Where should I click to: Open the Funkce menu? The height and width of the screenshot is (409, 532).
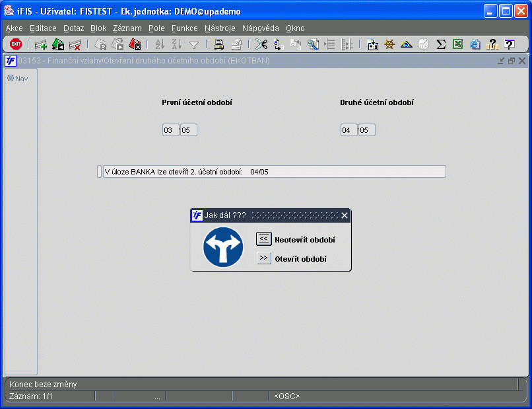185,28
